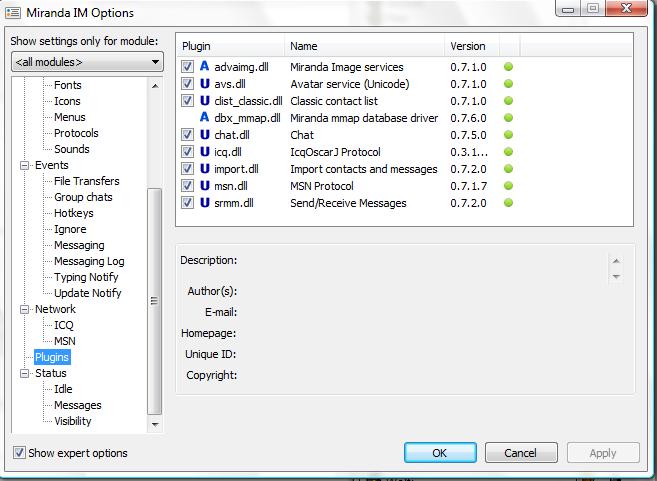Collapse the Events tree node

tap(25, 165)
